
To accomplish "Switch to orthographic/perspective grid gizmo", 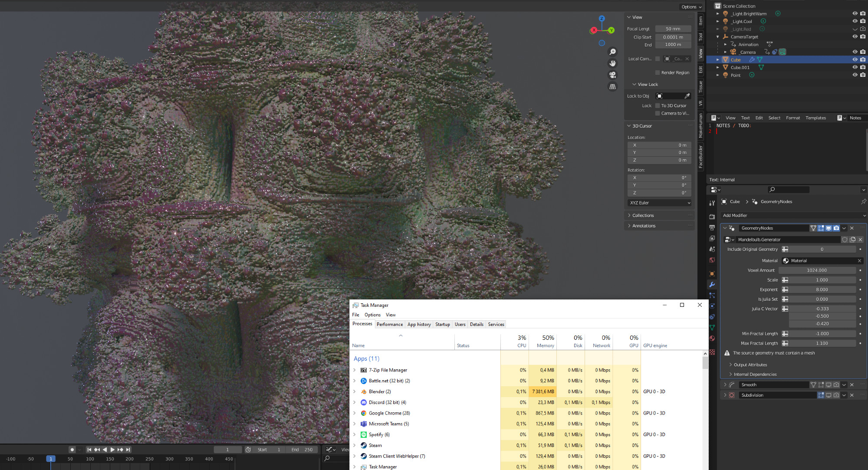I will click(x=612, y=87).
